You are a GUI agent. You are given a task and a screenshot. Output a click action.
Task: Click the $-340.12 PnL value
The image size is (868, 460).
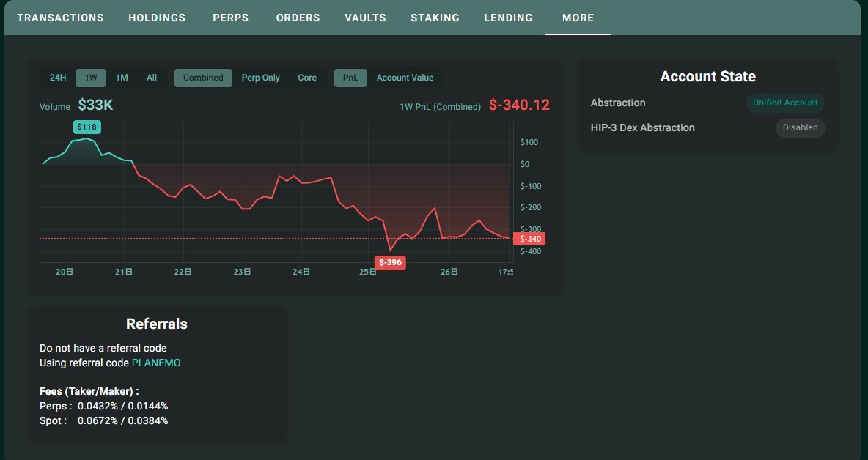(x=519, y=105)
